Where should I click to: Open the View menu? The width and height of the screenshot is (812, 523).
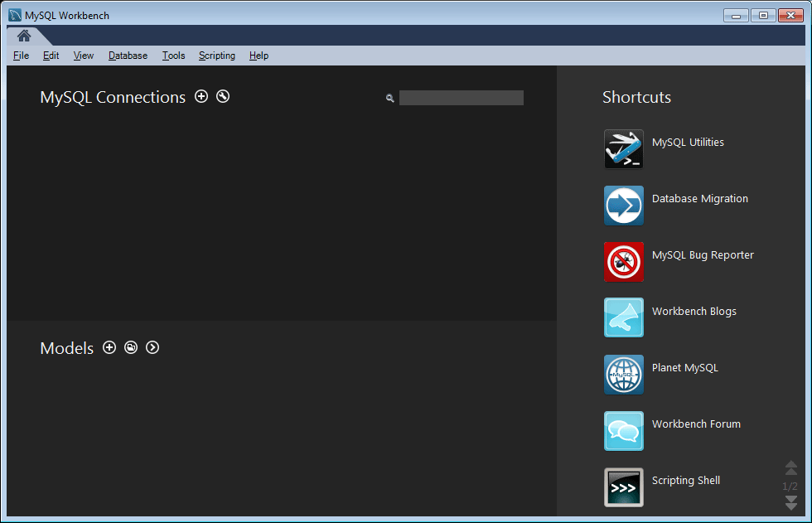click(x=84, y=56)
